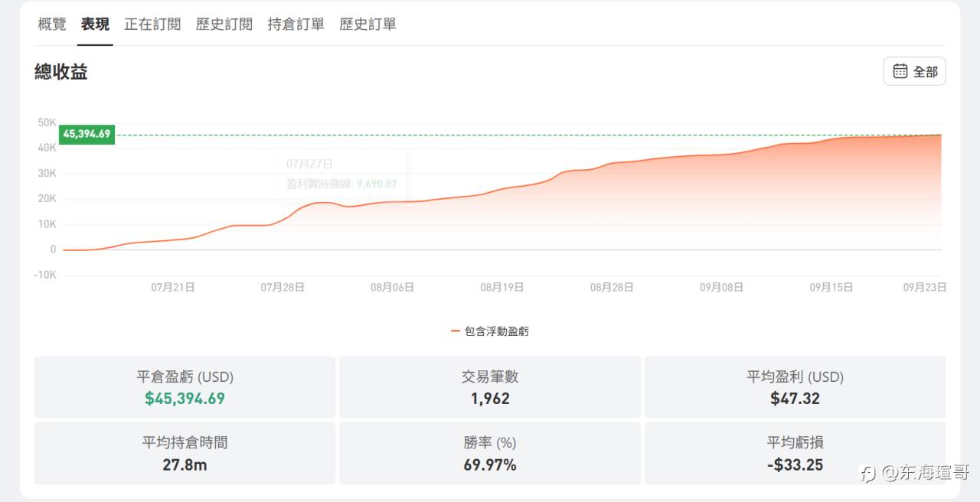Select the 69.97% win rate value
The width and height of the screenshot is (980, 502).
tap(490, 465)
